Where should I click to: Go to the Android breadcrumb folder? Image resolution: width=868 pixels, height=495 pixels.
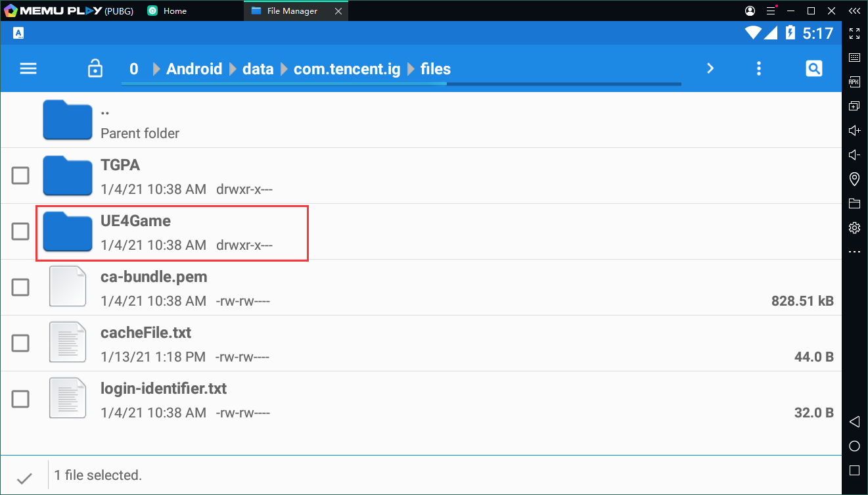coord(194,69)
